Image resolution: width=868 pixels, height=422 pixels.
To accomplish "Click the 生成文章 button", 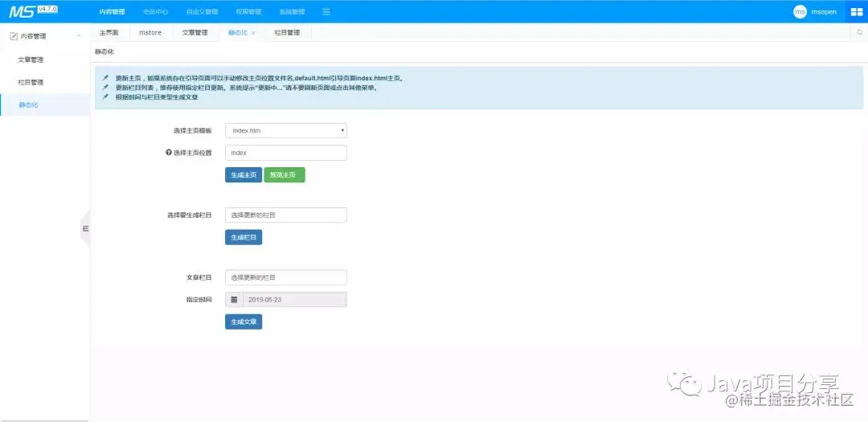I will [x=244, y=322].
